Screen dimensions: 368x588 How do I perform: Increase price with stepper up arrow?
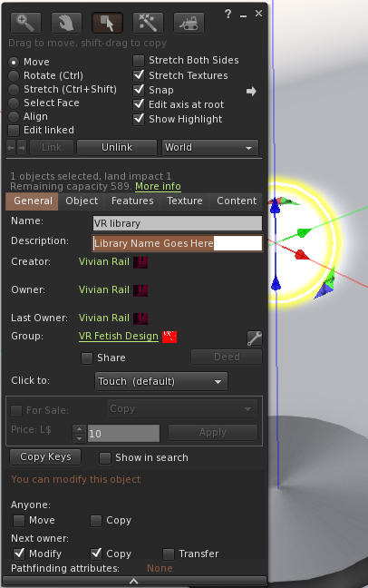click(x=80, y=429)
